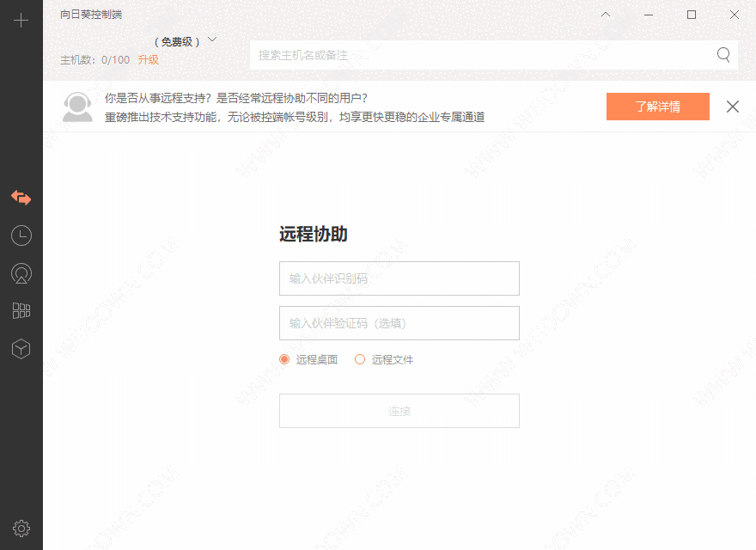Click the 连接 connect button
The image size is (756, 550).
click(x=399, y=411)
